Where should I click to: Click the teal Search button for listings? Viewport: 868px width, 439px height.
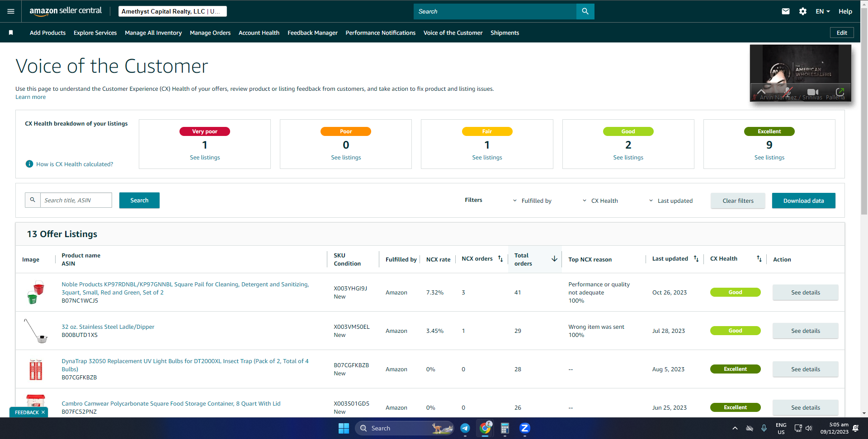[139, 200]
